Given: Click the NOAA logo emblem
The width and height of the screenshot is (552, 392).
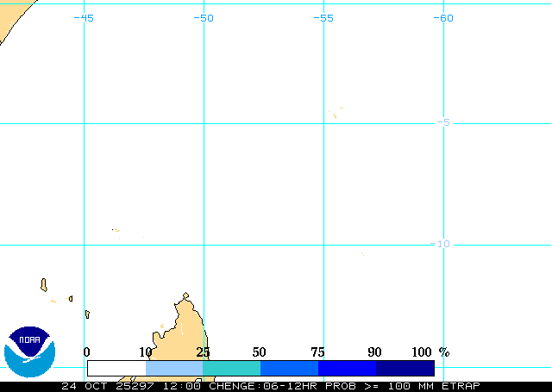Looking at the screenshot, I should click(29, 352).
